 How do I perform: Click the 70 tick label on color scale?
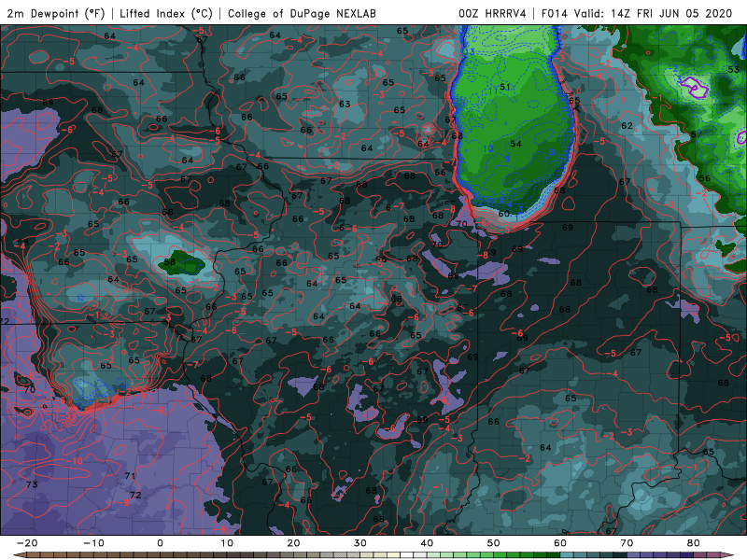click(627, 543)
